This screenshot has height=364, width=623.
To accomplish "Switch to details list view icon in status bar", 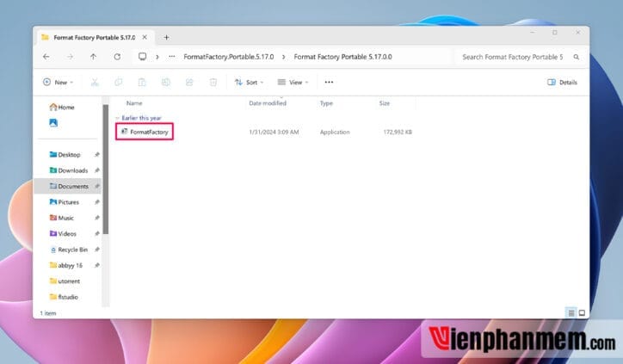I will (571, 312).
